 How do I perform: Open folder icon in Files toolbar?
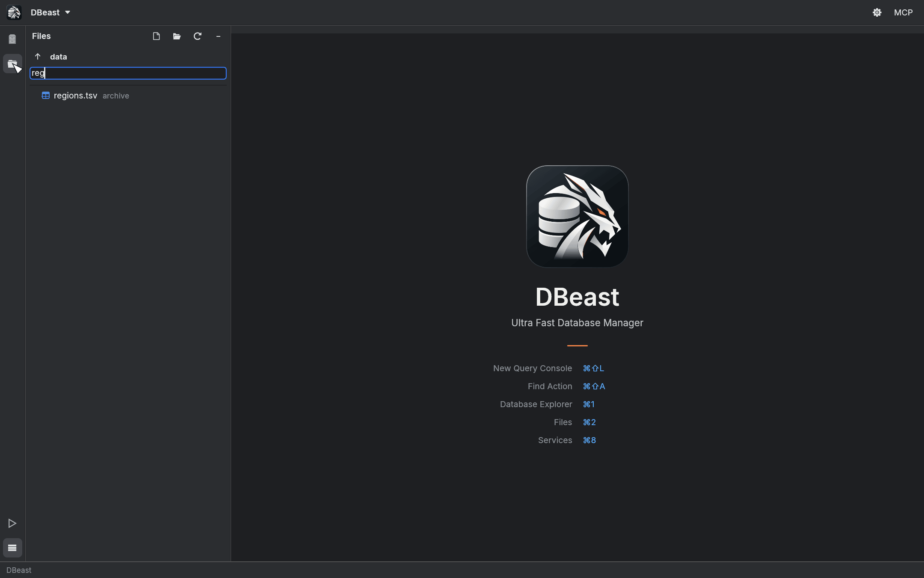177,36
